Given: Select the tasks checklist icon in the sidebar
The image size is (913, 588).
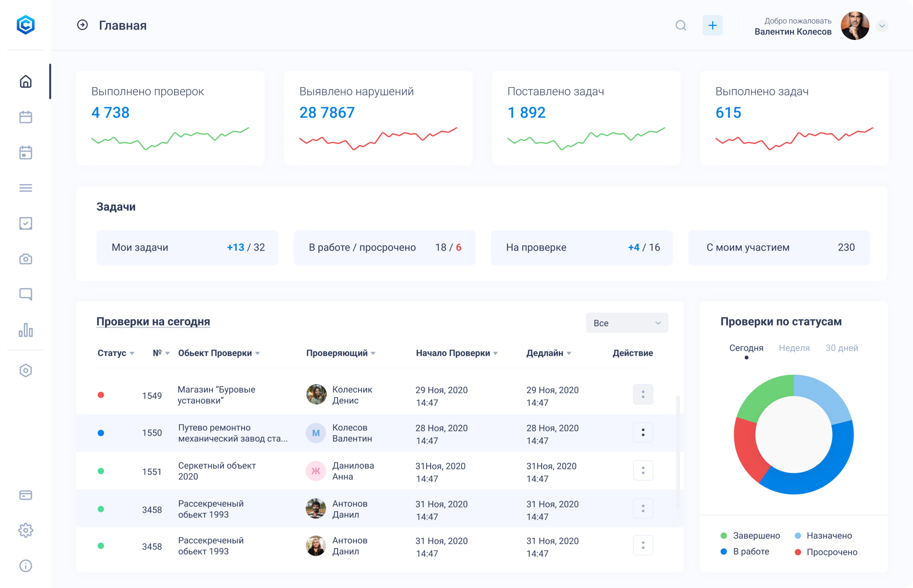Looking at the screenshot, I should click(x=26, y=223).
